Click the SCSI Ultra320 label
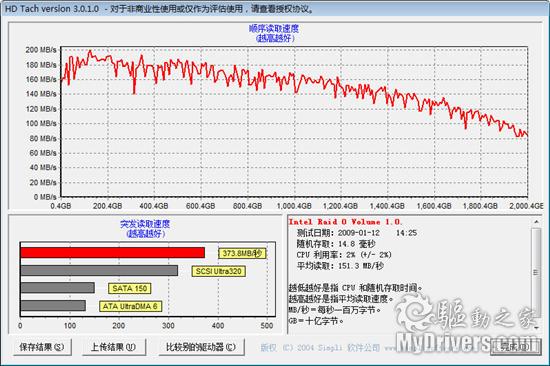Screen dimensions: 550x366 pyautogui.click(x=218, y=271)
